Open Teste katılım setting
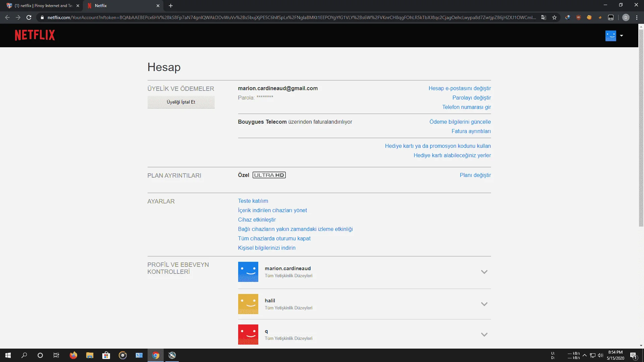 (x=253, y=201)
